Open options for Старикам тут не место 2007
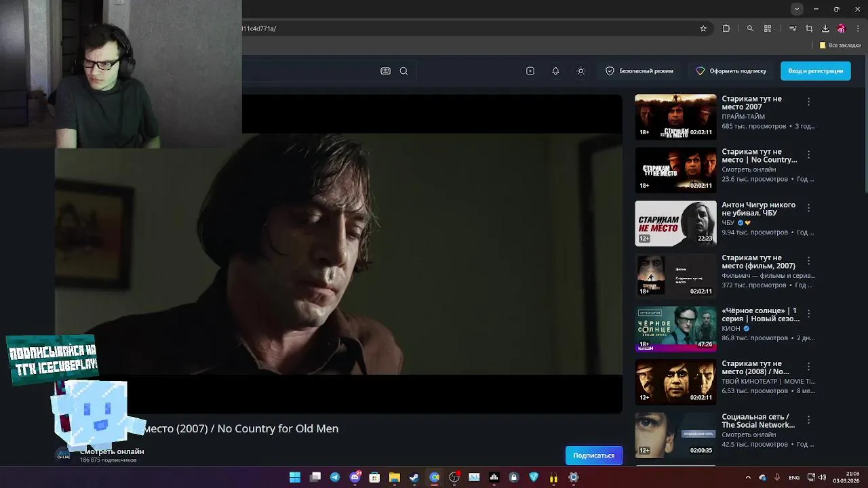This screenshot has height=488, width=868. pyautogui.click(x=808, y=102)
